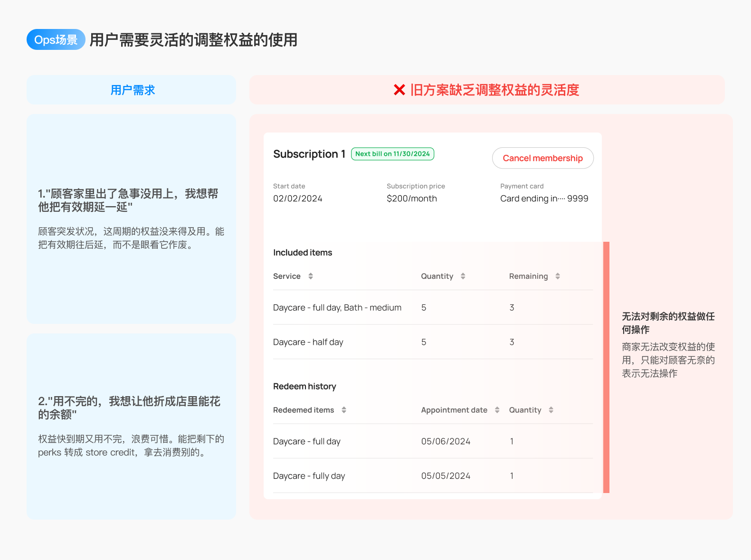Select the Ops场景 tag

tap(56, 39)
